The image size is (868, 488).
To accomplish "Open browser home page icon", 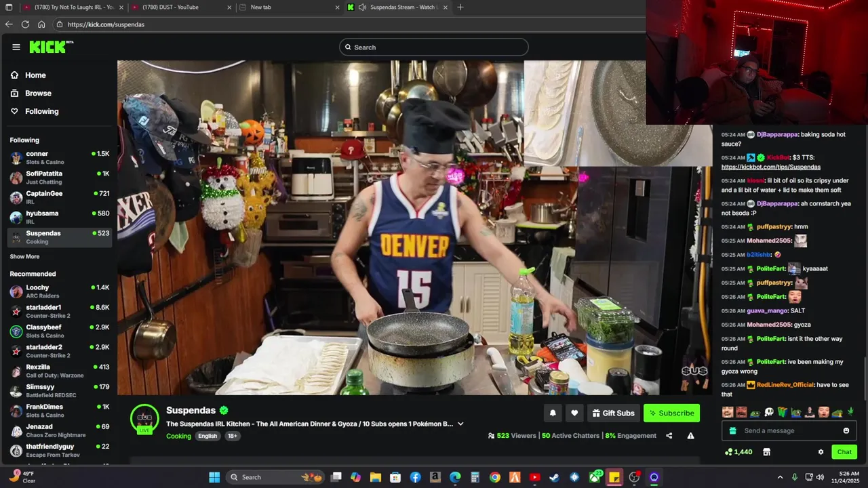I will [x=41, y=24].
